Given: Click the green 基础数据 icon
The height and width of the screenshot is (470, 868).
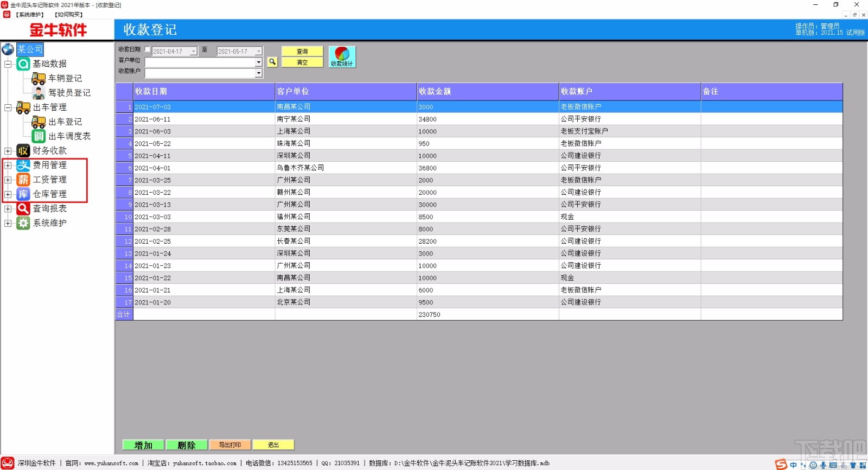Looking at the screenshot, I should (23, 64).
